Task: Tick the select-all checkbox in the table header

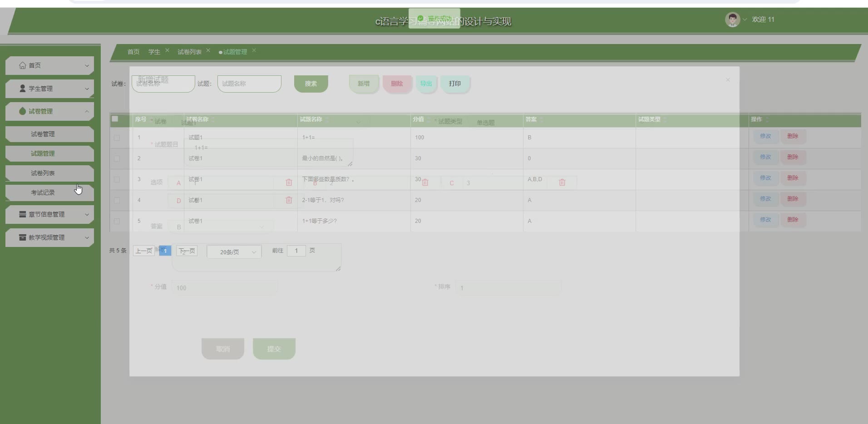Action: 115,119
